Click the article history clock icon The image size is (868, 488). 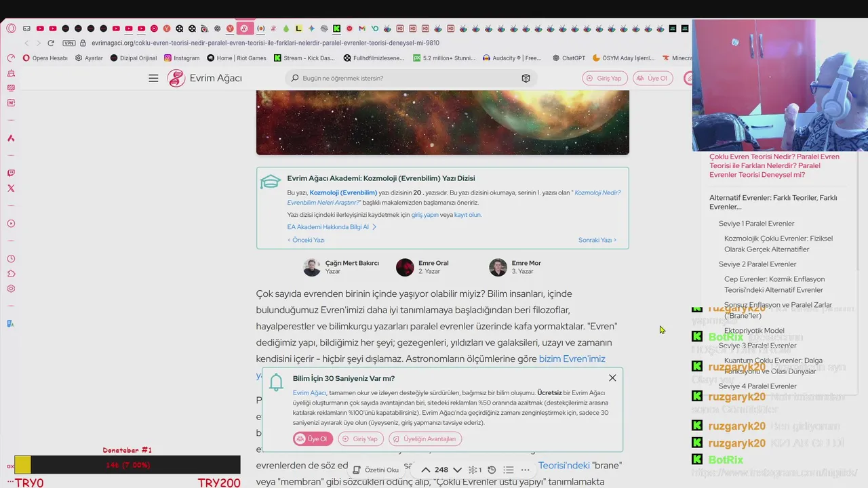(x=492, y=470)
